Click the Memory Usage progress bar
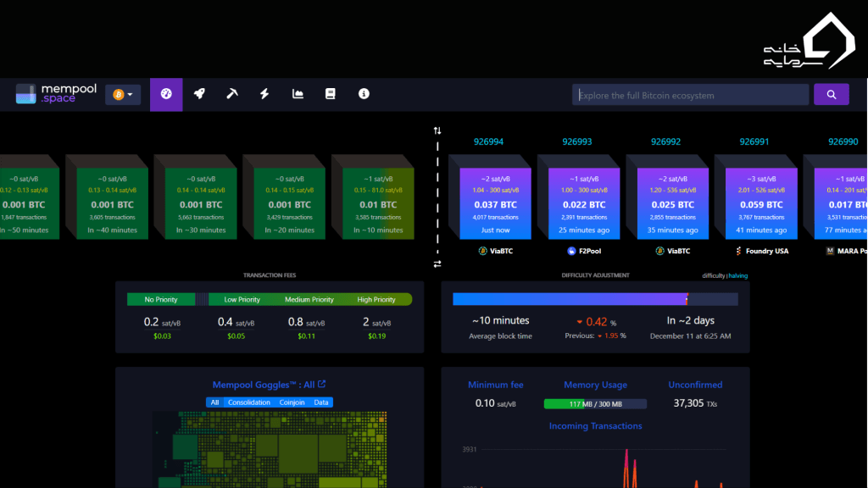Viewport: 868px width, 488px height. click(x=595, y=403)
